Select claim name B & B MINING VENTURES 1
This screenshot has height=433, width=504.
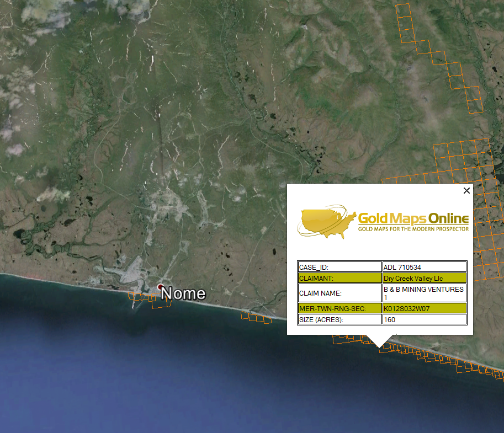coord(425,293)
